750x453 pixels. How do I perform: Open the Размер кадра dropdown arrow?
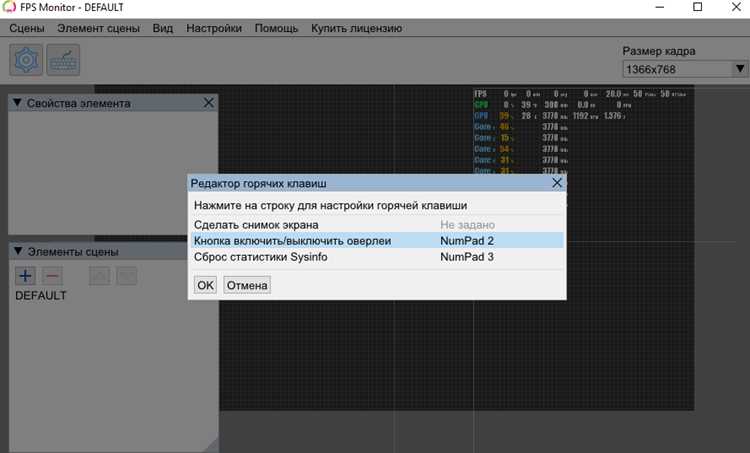[740, 69]
